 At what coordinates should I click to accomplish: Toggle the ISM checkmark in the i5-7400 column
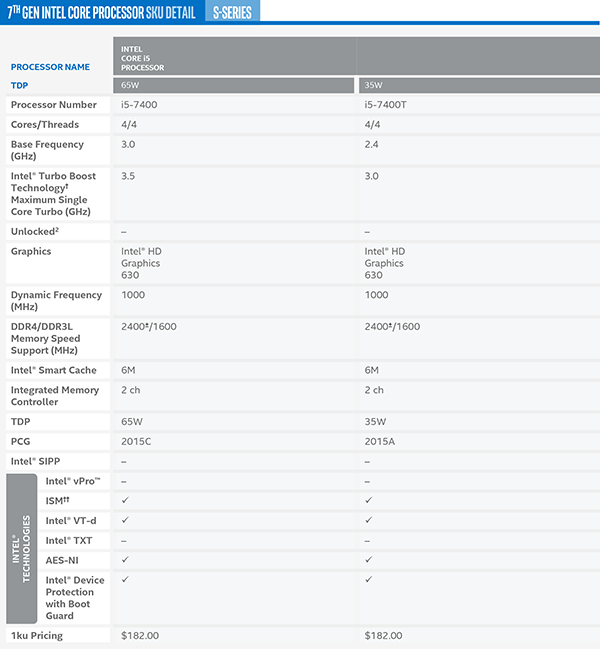(125, 501)
